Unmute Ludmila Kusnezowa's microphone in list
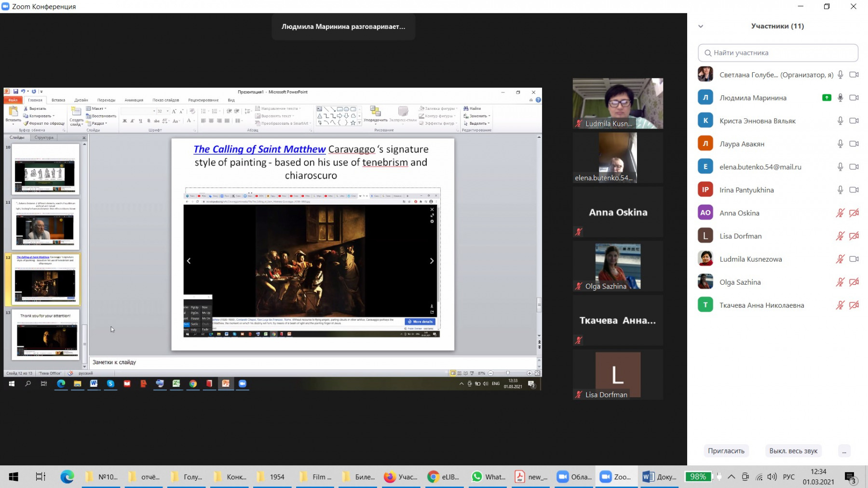This screenshot has width=868, height=488. 840,259
